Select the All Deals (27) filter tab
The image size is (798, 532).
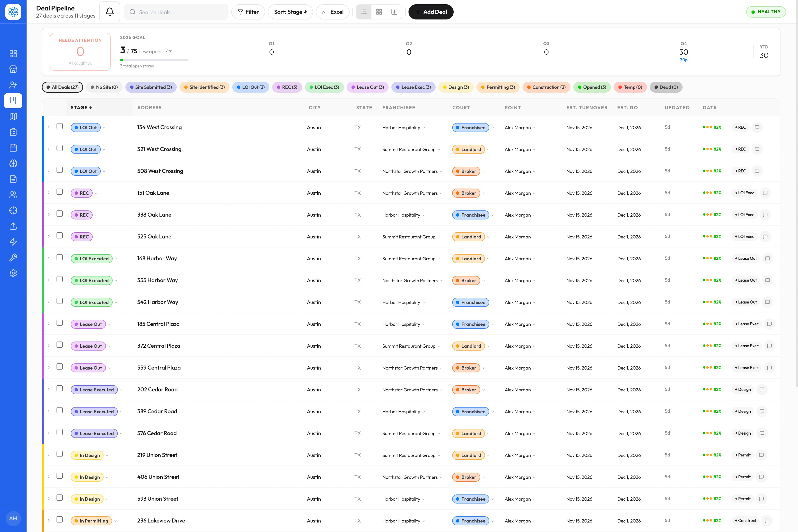pos(62,87)
